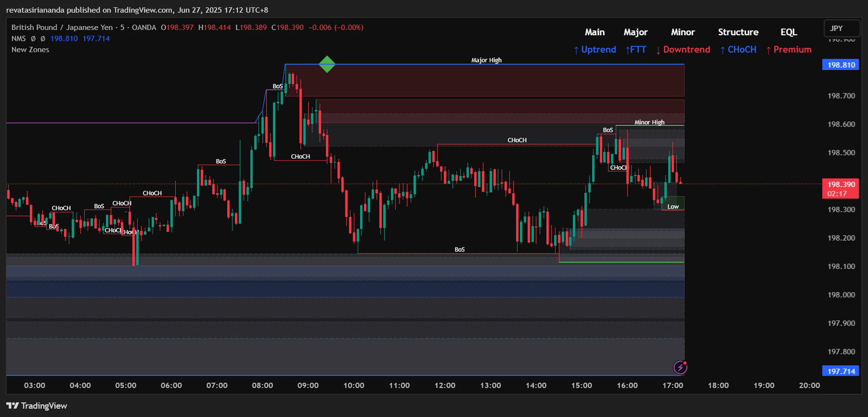
Task: Click the green diamond marker on Major High
Action: click(x=327, y=64)
